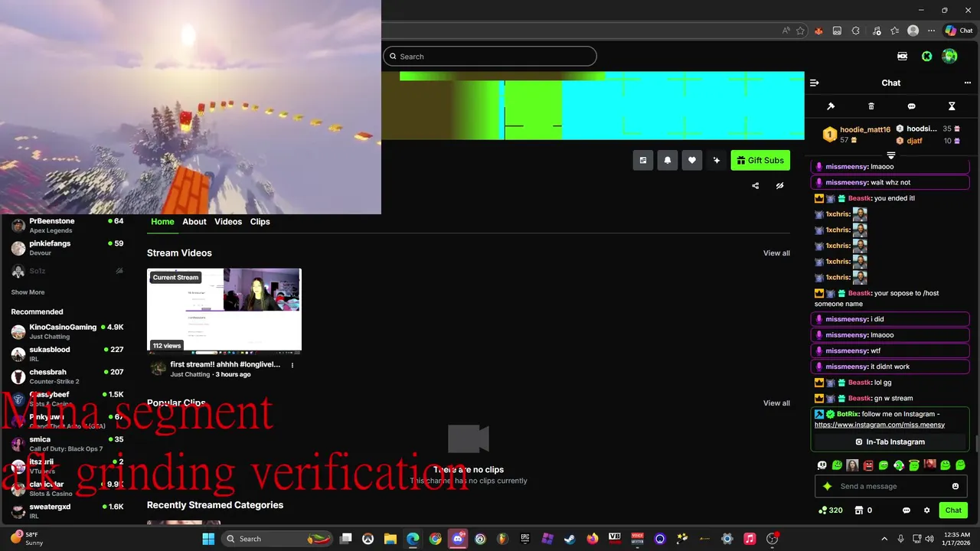Screen dimensions: 980x551
Task: Open the chat three-dots options menu
Action: [x=968, y=83]
